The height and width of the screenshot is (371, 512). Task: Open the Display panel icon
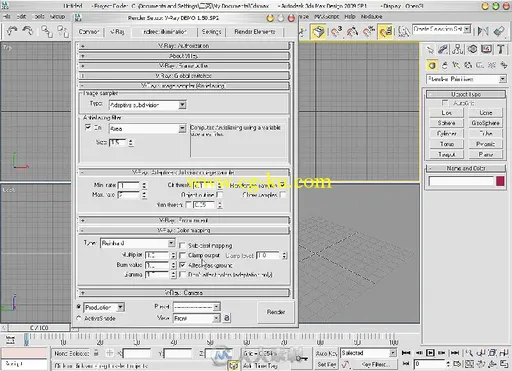pyautogui.click(x=486, y=50)
